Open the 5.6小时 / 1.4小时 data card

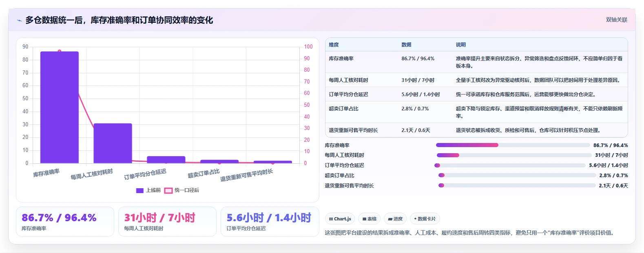[x=270, y=222]
